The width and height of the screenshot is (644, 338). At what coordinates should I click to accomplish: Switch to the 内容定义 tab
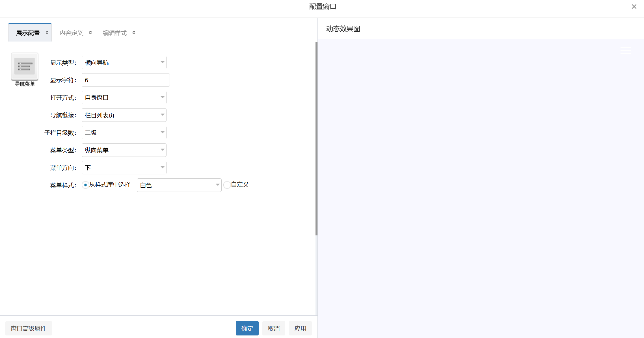click(x=71, y=32)
